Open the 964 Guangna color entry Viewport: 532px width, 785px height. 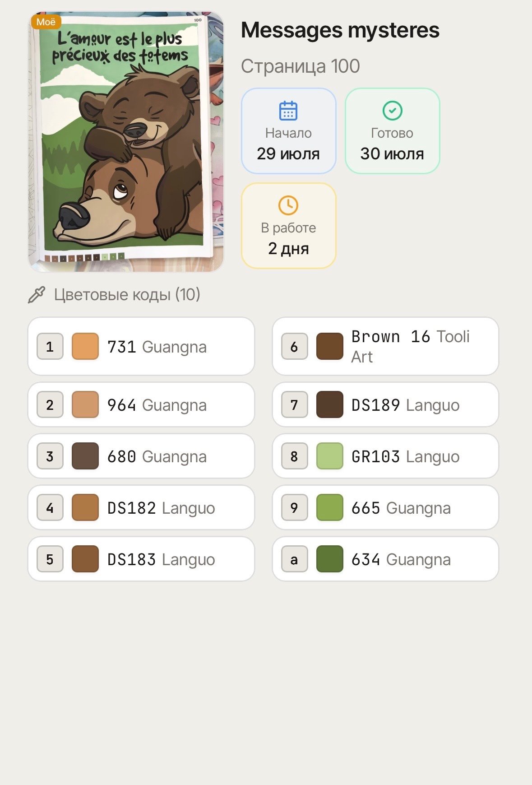point(141,404)
